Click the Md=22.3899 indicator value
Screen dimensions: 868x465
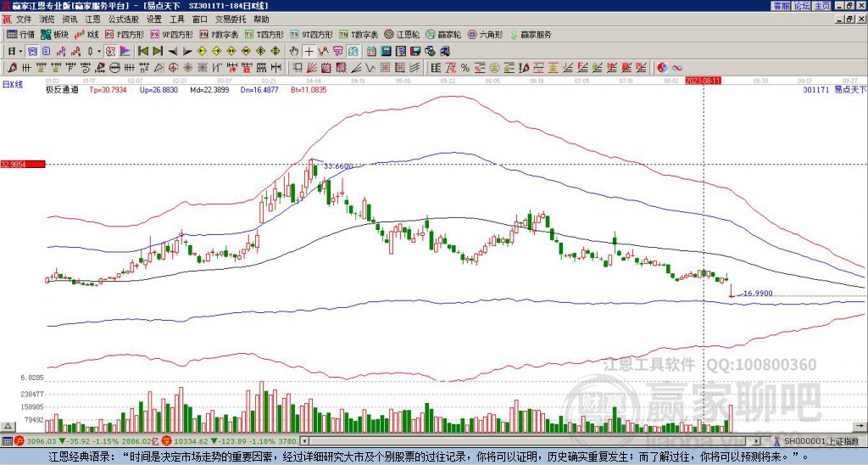(209, 89)
